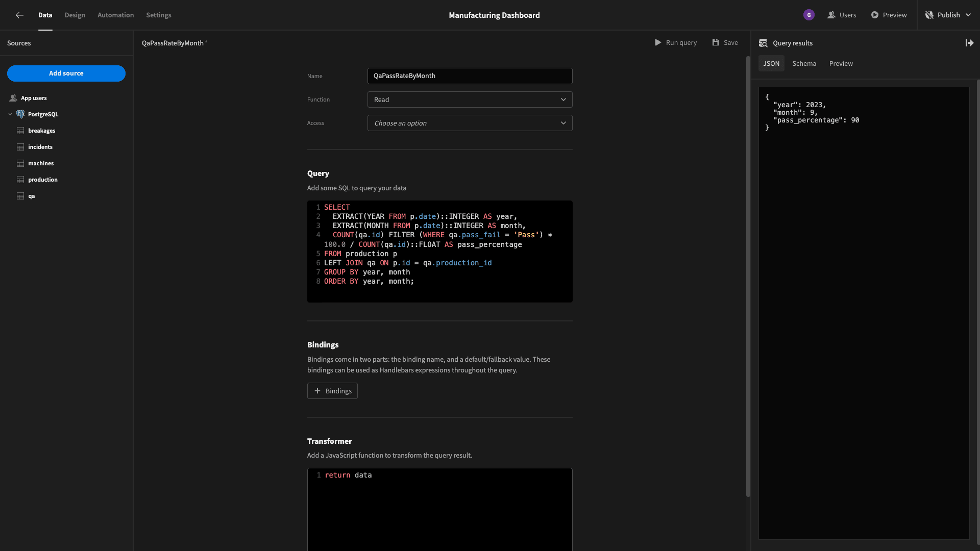Click the Manufacturing Dashboard title

[494, 15]
